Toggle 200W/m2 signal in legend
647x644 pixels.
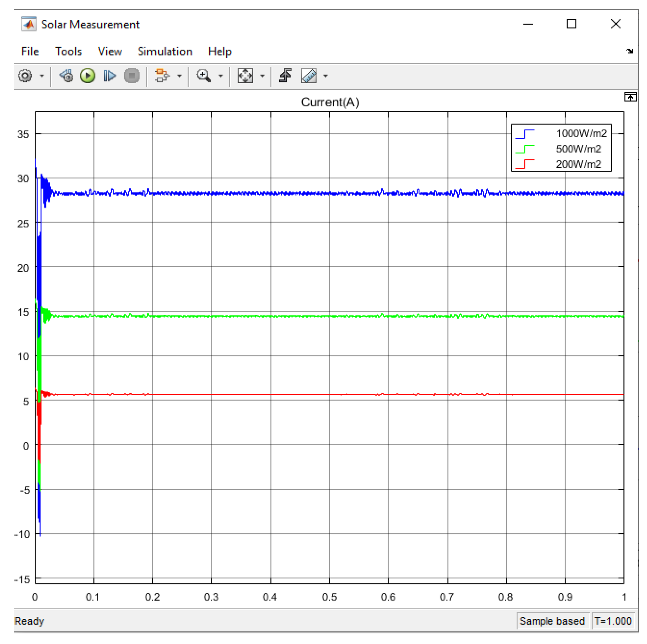pyautogui.click(x=578, y=164)
